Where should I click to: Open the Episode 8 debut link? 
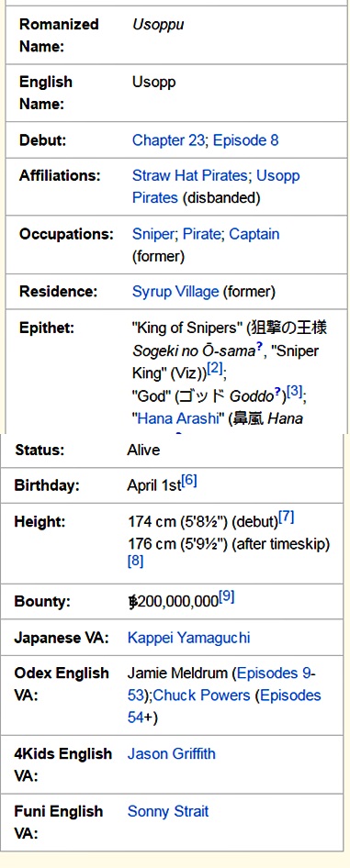[x=245, y=140]
